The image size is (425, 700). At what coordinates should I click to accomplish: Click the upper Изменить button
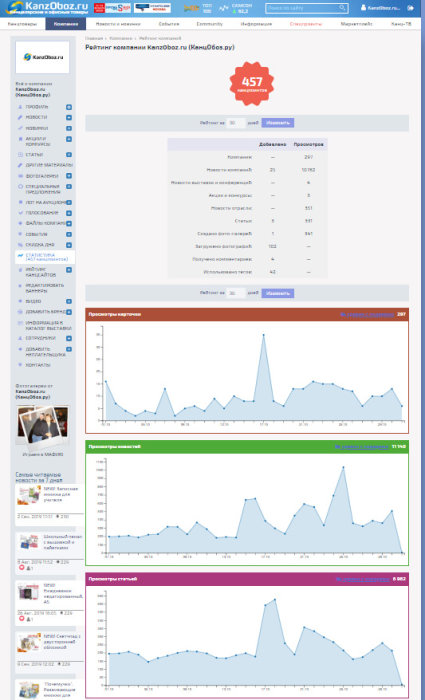[x=278, y=123]
